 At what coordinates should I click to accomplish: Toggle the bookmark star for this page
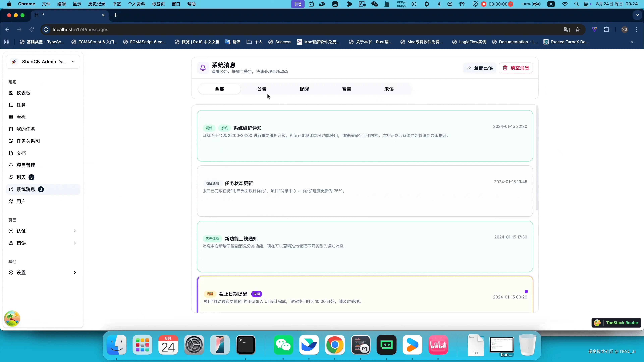[578, 29]
